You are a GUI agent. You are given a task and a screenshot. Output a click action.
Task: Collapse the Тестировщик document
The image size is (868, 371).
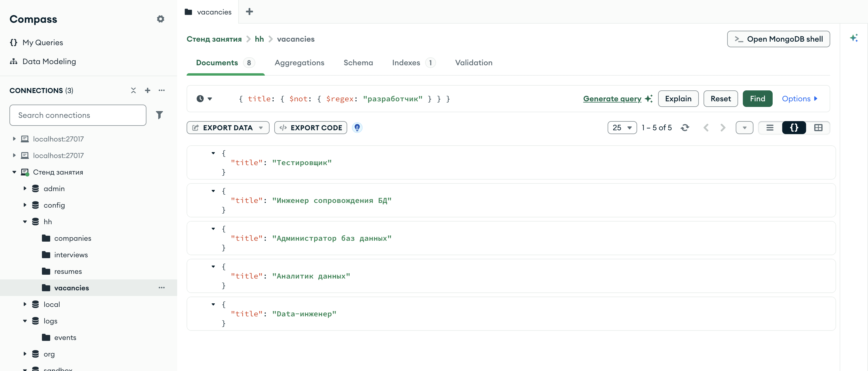213,153
